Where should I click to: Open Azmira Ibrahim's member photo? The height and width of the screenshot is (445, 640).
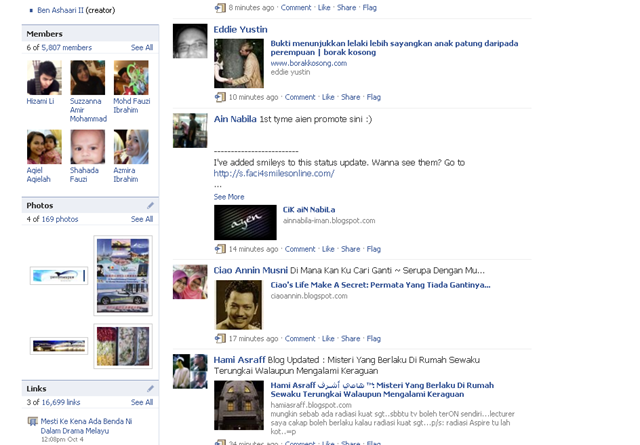(x=131, y=147)
